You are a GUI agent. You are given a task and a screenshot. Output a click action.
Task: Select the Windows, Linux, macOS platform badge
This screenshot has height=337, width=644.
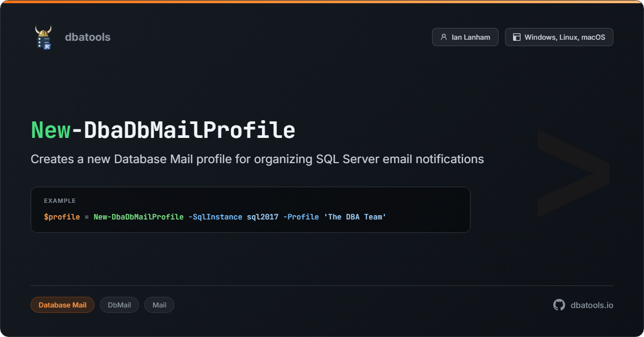pos(559,37)
